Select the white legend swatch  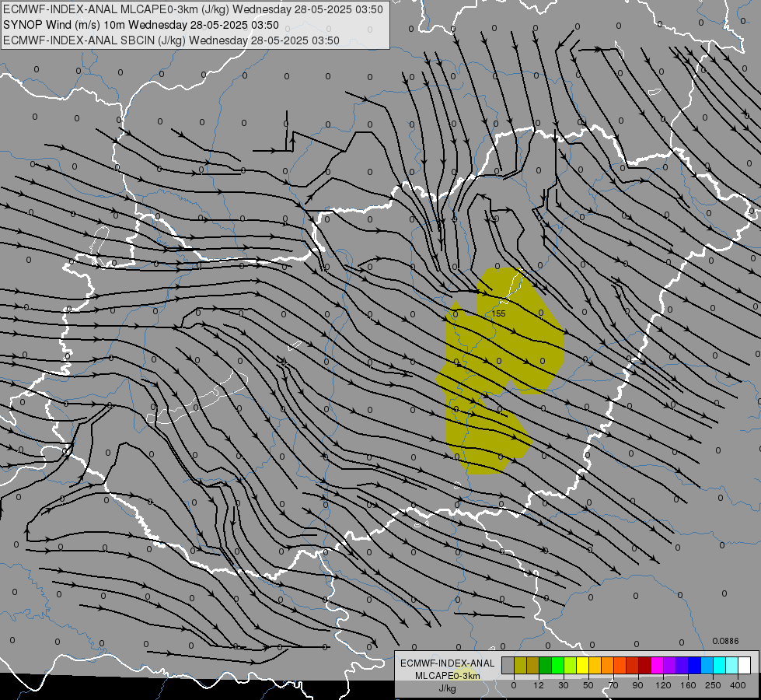[x=744, y=665]
